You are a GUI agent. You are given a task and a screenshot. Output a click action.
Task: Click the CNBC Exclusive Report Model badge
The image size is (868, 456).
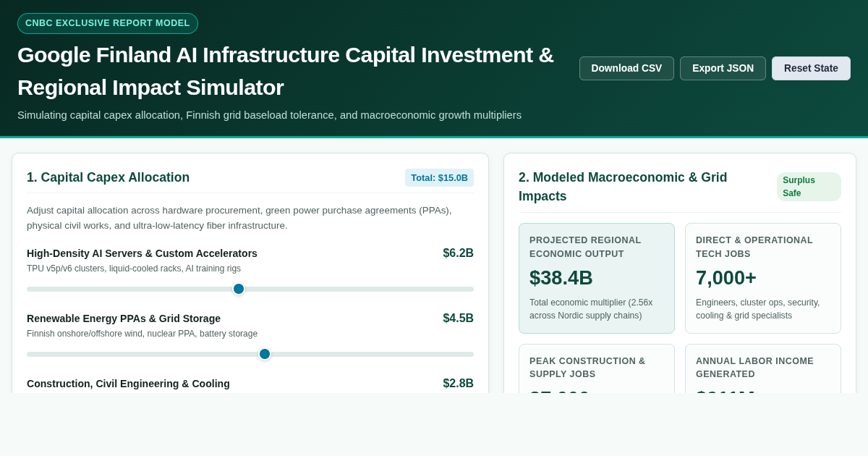click(108, 23)
